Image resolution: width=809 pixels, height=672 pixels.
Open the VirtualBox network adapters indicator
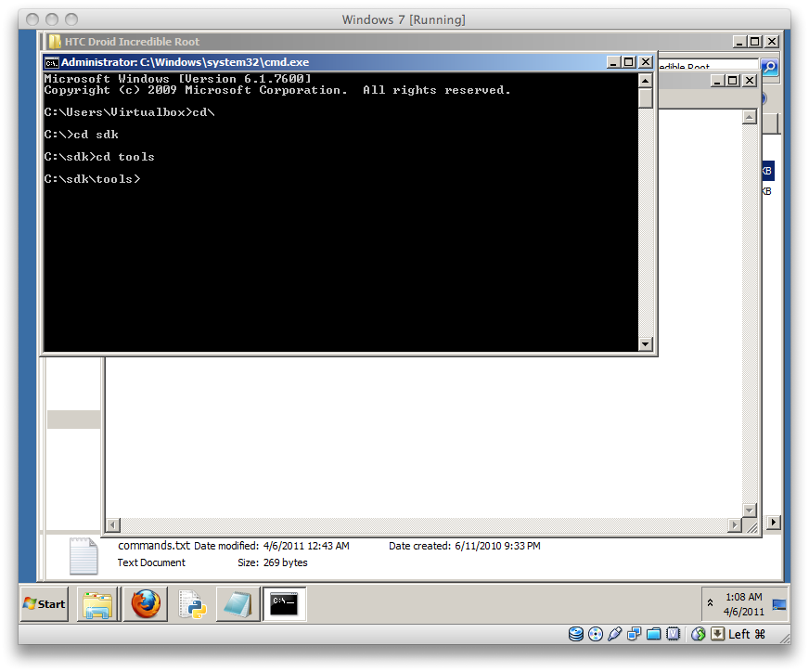click(634, 634)
